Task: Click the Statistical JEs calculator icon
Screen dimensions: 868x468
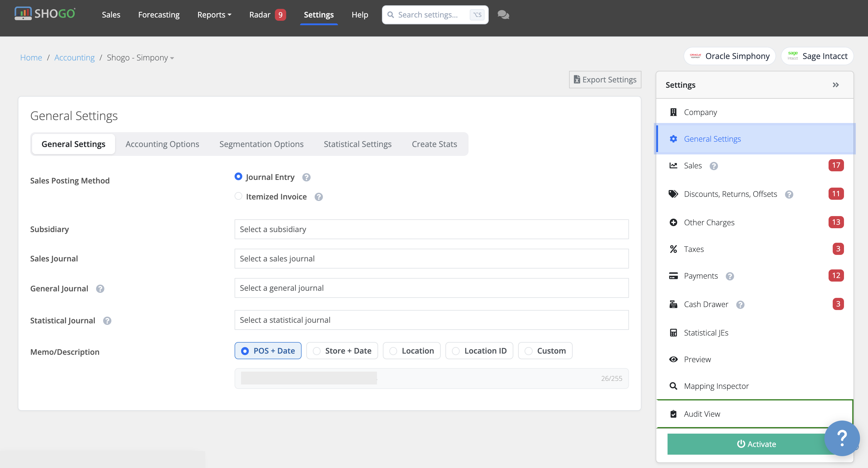Action: coord(673,333)
